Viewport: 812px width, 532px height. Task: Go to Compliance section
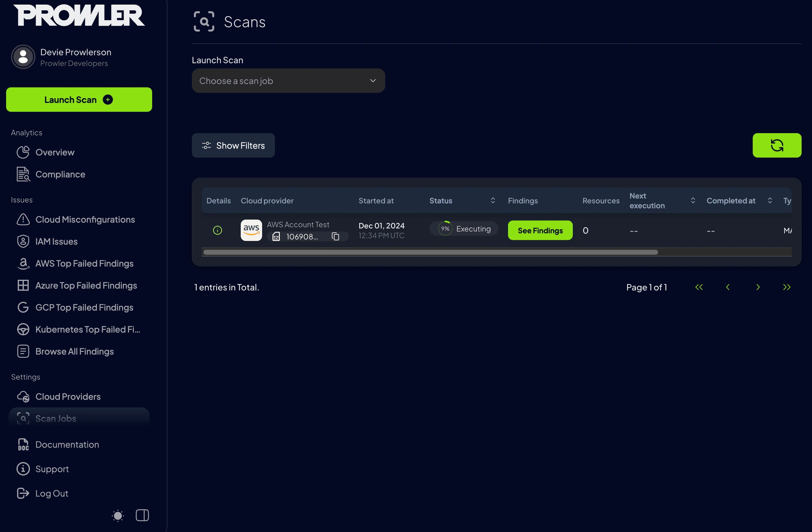(x=60, y=174)
